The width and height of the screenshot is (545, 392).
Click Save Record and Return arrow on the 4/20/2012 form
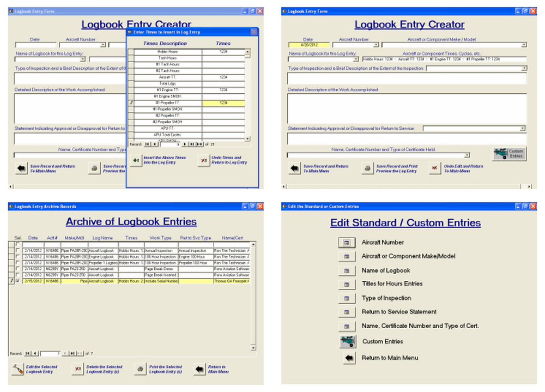tap(294, 168)
